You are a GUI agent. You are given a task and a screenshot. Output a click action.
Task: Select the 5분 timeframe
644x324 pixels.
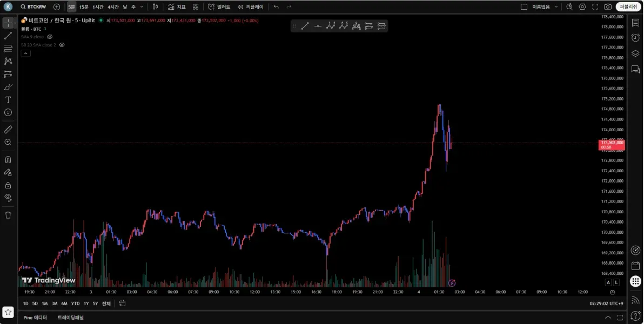(71, 7)
